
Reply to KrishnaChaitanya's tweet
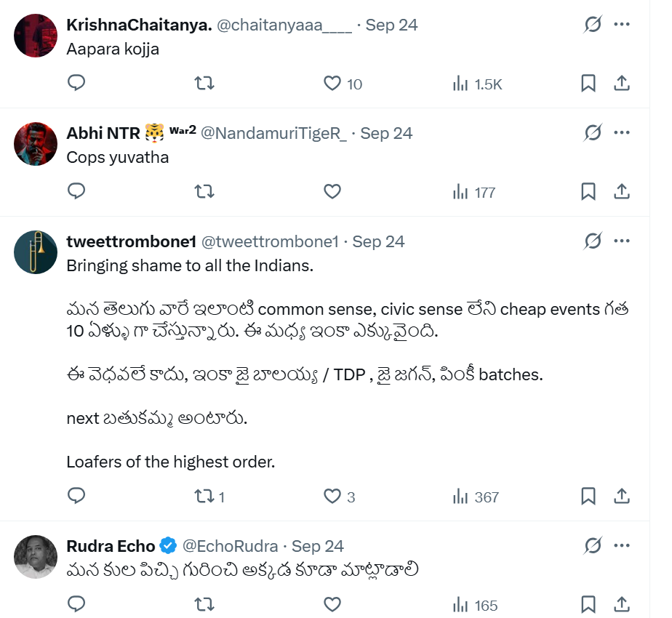coord(77,84)
